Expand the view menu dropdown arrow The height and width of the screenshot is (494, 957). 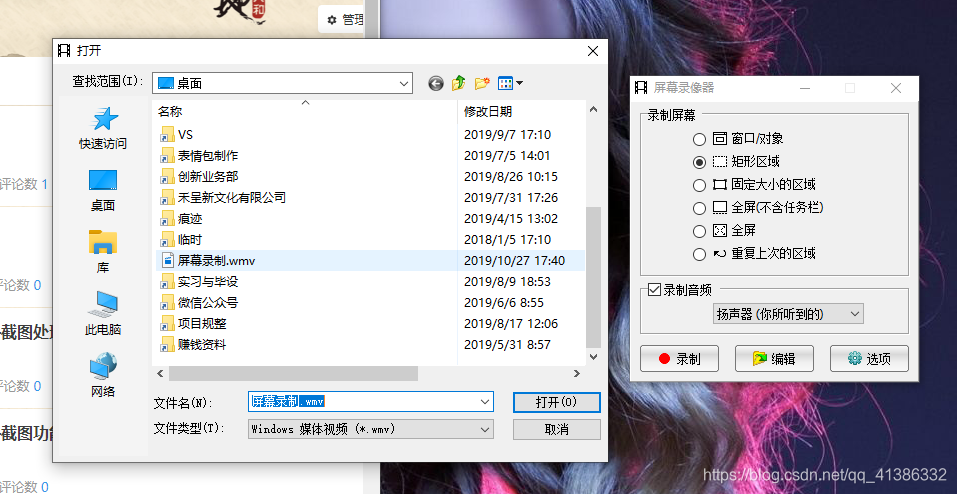(x=519, y=83)
